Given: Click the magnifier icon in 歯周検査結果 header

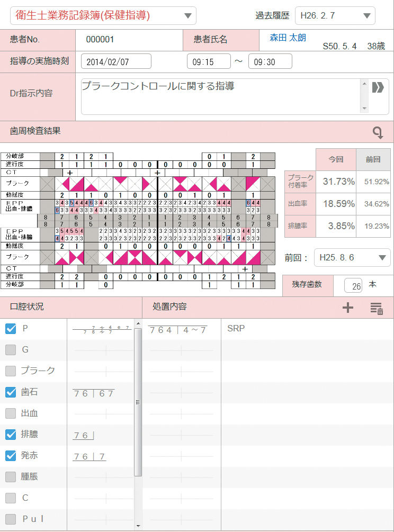Looking at the screenshot, I should coord(378,132).
